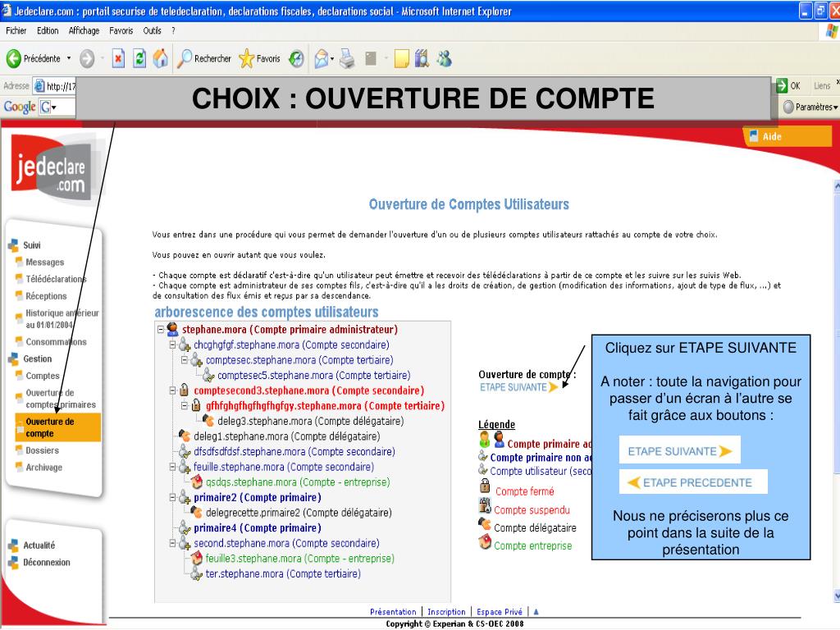This screenshot has height=630, width=840.
Task: Open the Précédente history dropdown arrow
Action: click(x=69, y=58)
